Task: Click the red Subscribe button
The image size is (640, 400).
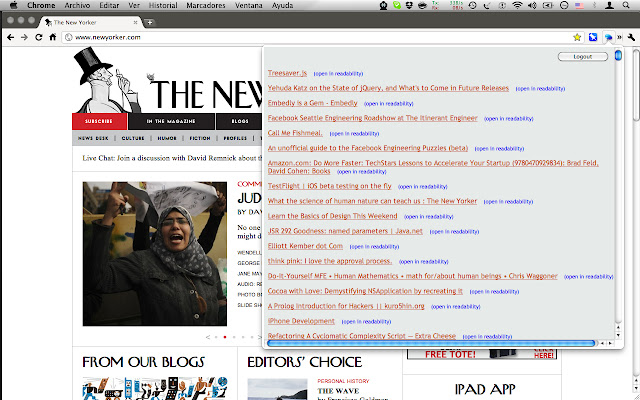Action: click(x=99, y=121)
